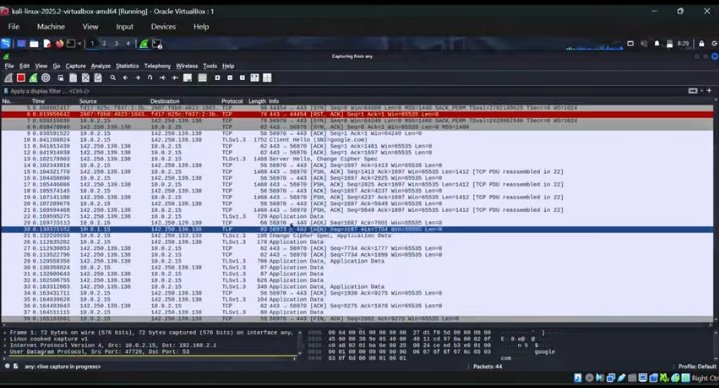Open the Wireless menu
The image size is (719, 388).
[x=187, y=66]
